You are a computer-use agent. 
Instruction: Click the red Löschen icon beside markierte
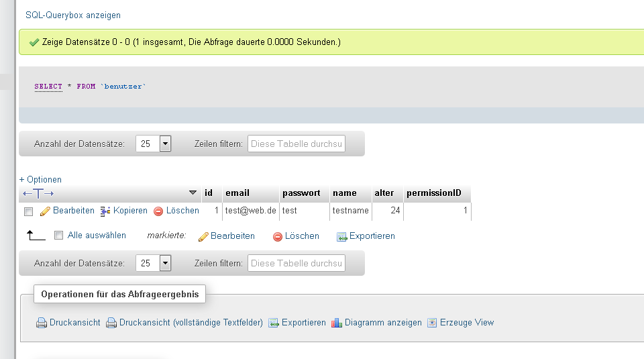278,237
